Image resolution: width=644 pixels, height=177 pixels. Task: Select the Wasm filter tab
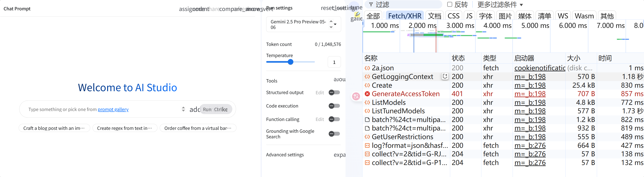[x=584, y=16]
